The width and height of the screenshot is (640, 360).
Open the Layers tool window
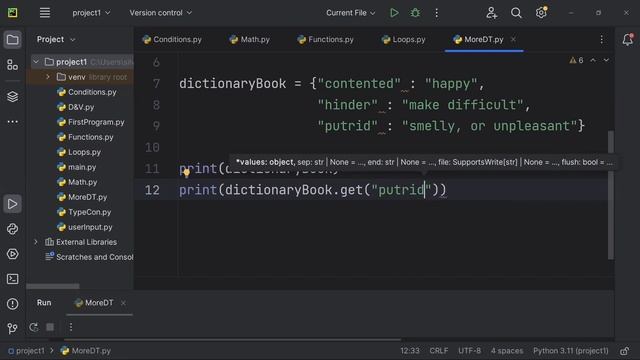tap(13, 97)
